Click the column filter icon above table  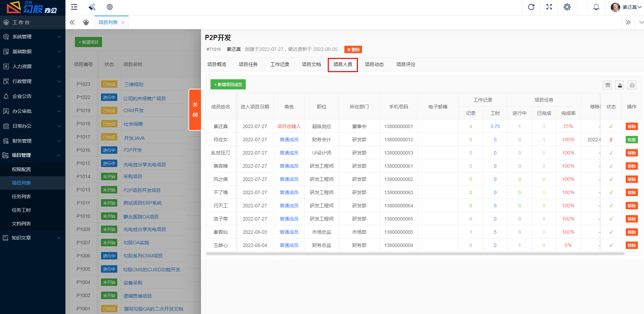tap(608, 85)
